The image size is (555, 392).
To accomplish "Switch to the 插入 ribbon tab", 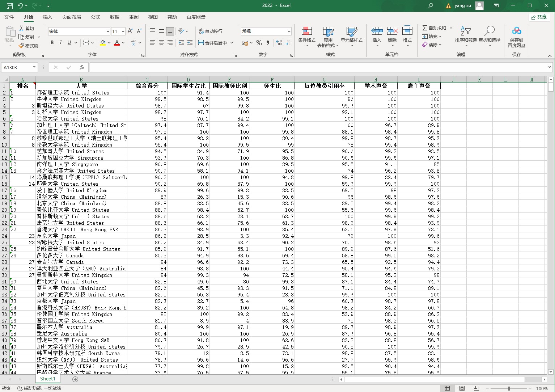I will click(47, 17).
